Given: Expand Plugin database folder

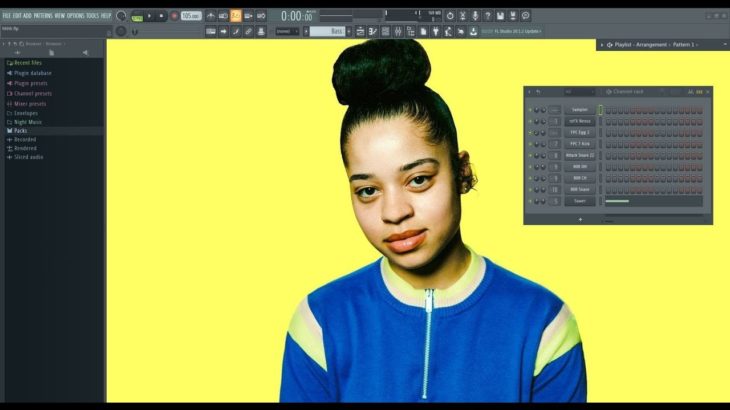Looking at the screenshot, I should click(33, 73).
